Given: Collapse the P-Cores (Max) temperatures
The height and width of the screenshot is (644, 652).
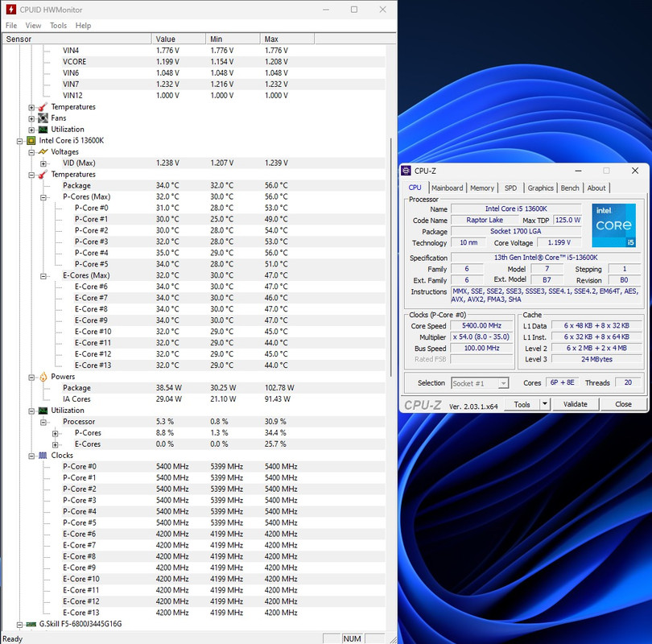Looking at the screenshot, I should coord(43,197).
